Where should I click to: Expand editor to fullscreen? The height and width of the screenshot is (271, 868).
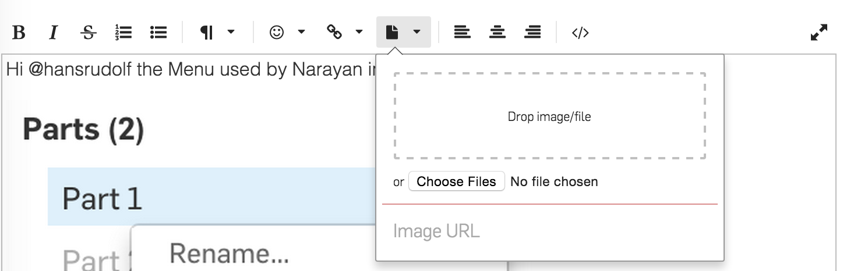[x=819, y=33]
